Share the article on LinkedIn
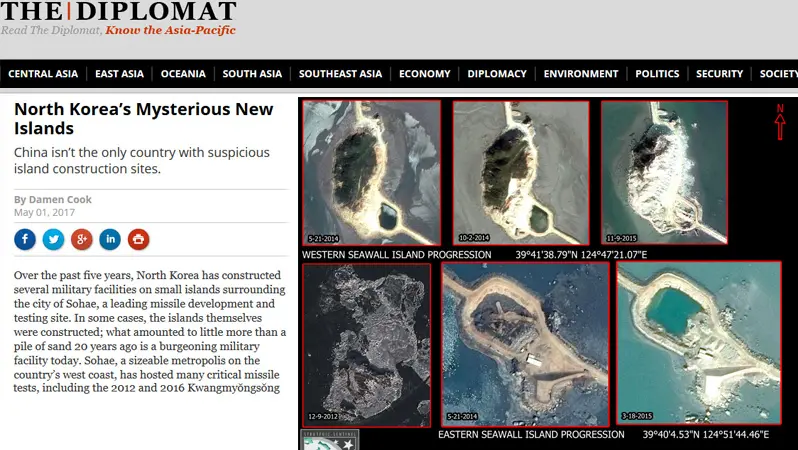 [x=110, y=239]
